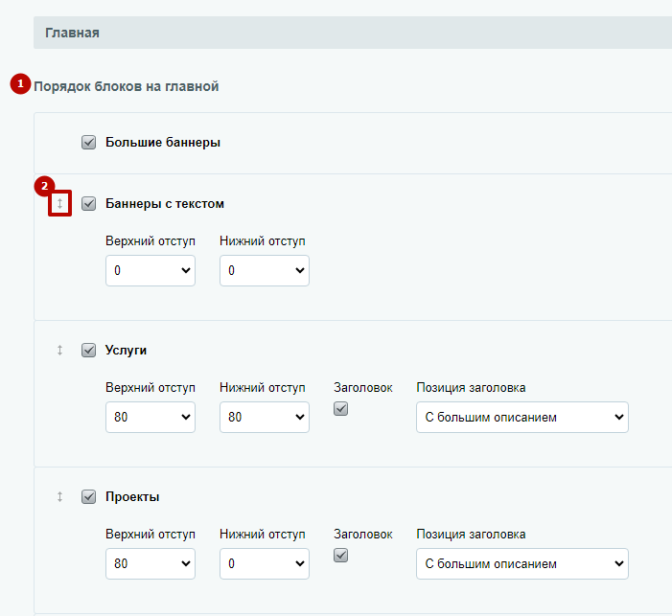Disable the Услуги block checkbox
This screenshot has height=616, width=672.
click(89, 350)
